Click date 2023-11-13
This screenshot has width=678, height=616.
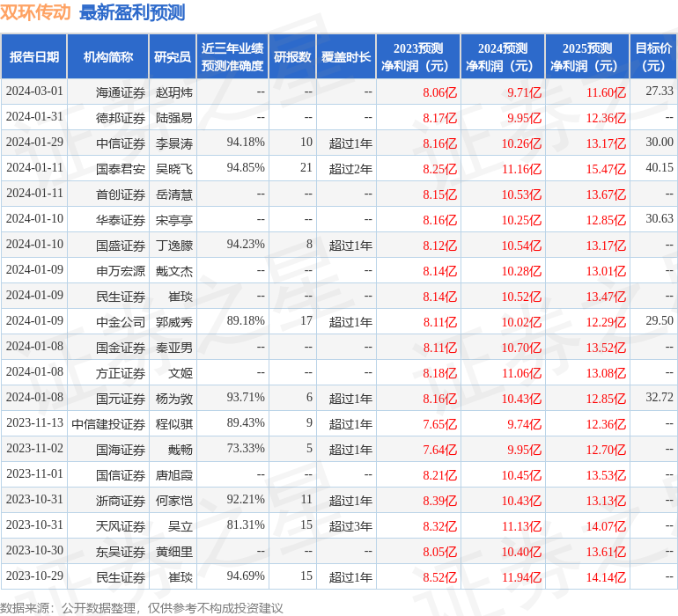tap(34, 422)
